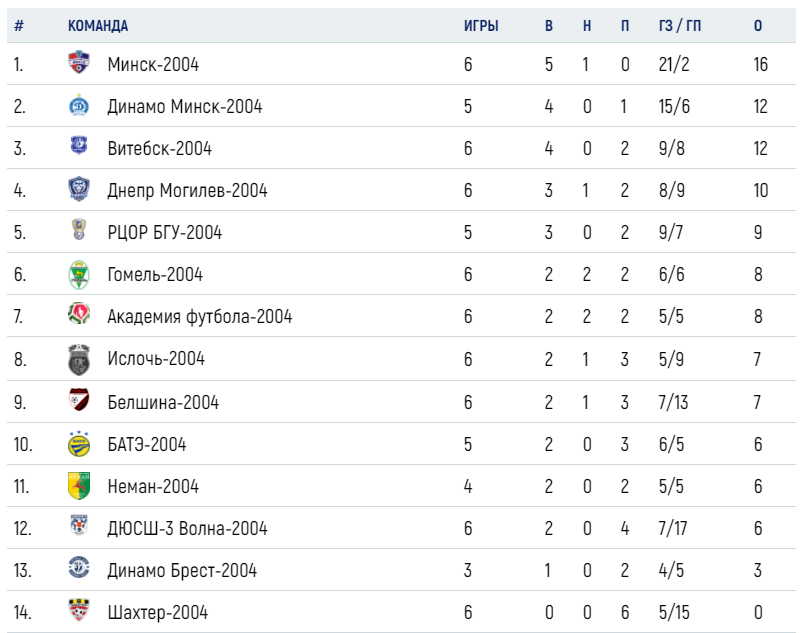Image resolution: width=804 pixels, height=633 pixels.
Task: Sort by the КОМАНДА column header
Action: [98, 26]
